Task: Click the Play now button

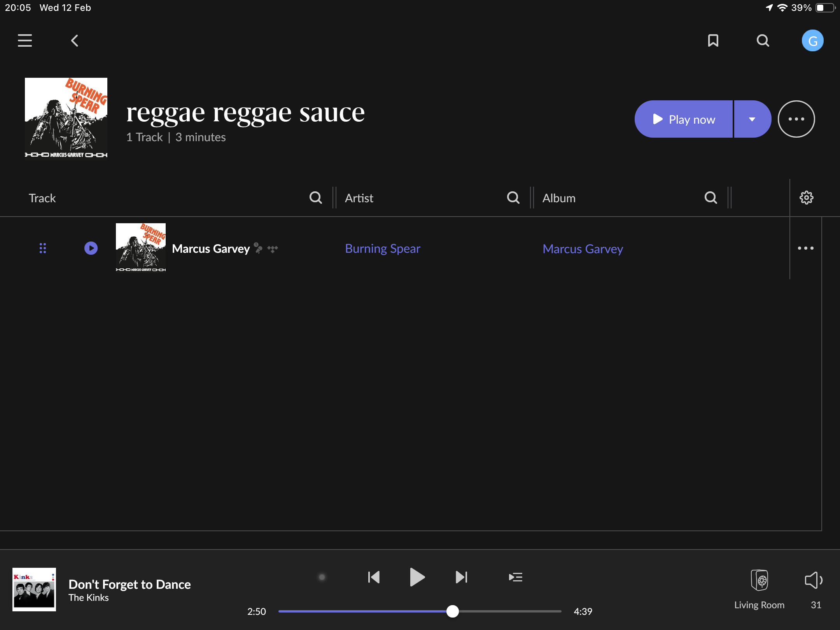Action: [x=684, y=119]
